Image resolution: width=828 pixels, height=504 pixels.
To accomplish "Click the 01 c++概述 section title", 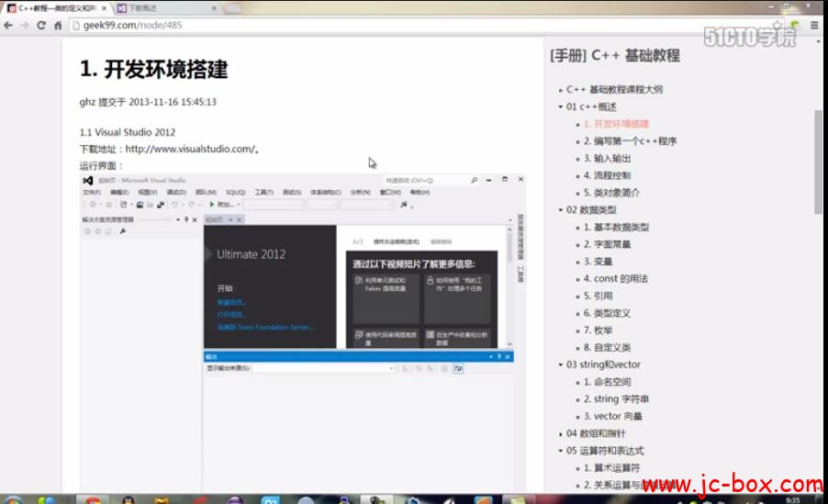I will (591, 106).
